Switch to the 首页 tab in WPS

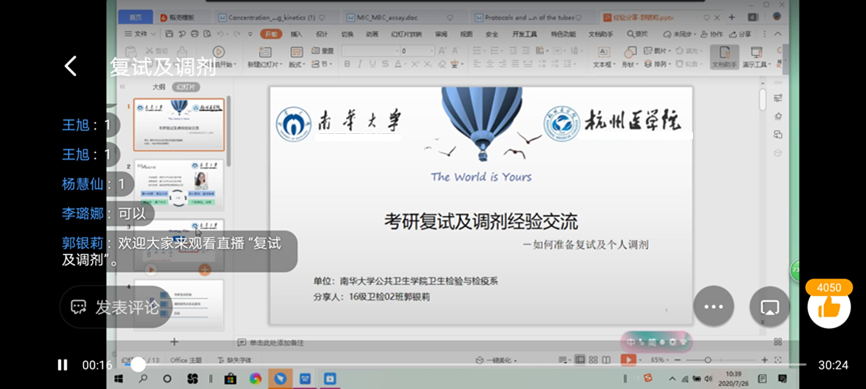[x=135, y=18]
